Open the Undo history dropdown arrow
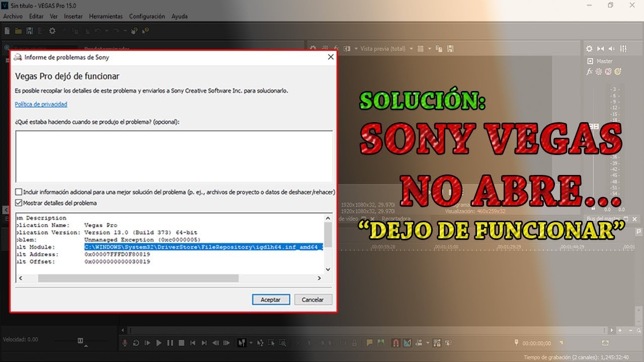The width and height of the screenshot is (644, 362). 108,31
